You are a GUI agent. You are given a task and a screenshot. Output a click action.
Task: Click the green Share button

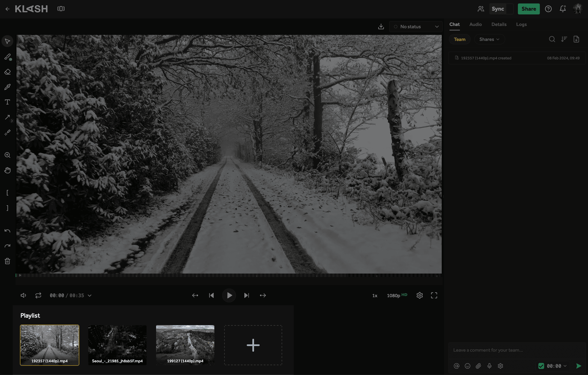529,9
